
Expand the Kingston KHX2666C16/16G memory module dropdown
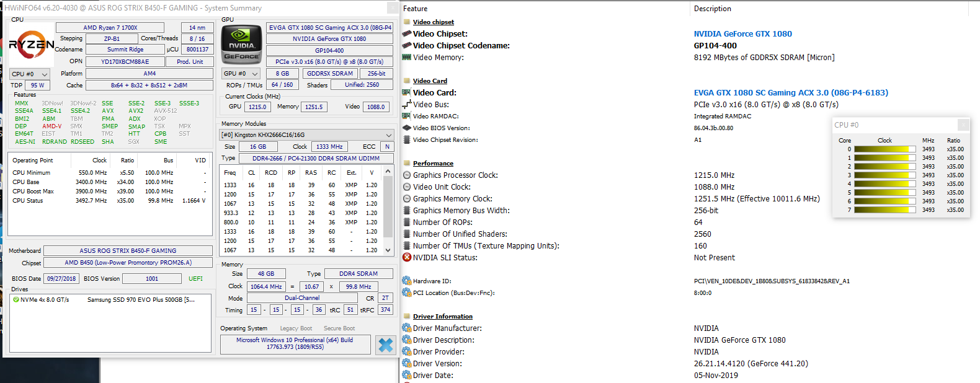(x=307, y=134)
